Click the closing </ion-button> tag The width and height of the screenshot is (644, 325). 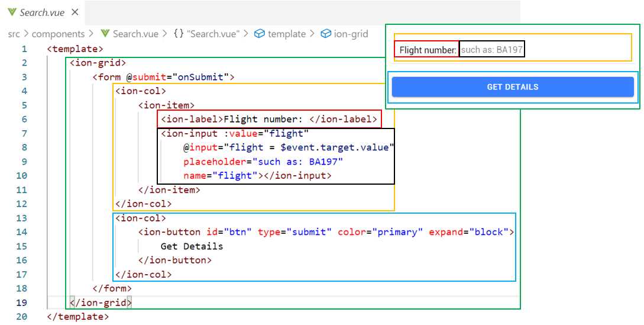click(175, 260)
